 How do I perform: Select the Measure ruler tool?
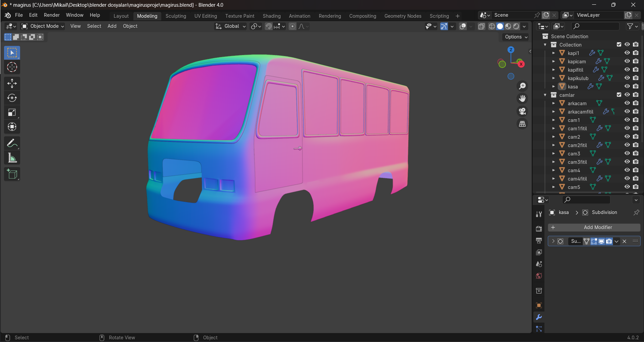click(12, 158)
